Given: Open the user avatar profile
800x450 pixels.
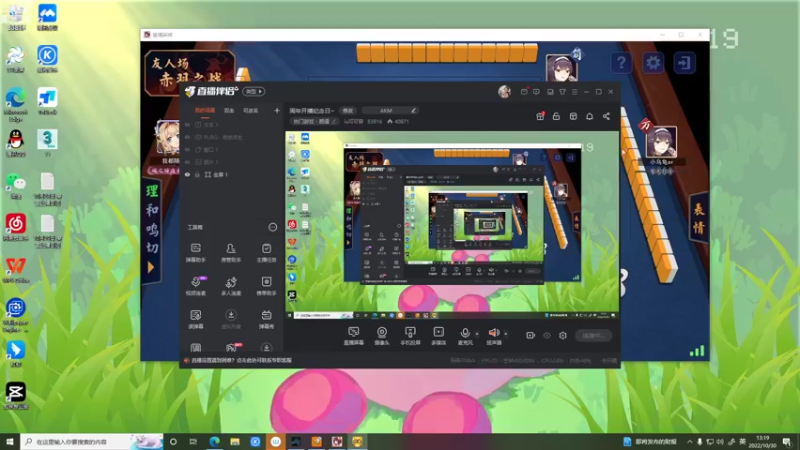Looking at the screenshot, I should click(504, 91).
